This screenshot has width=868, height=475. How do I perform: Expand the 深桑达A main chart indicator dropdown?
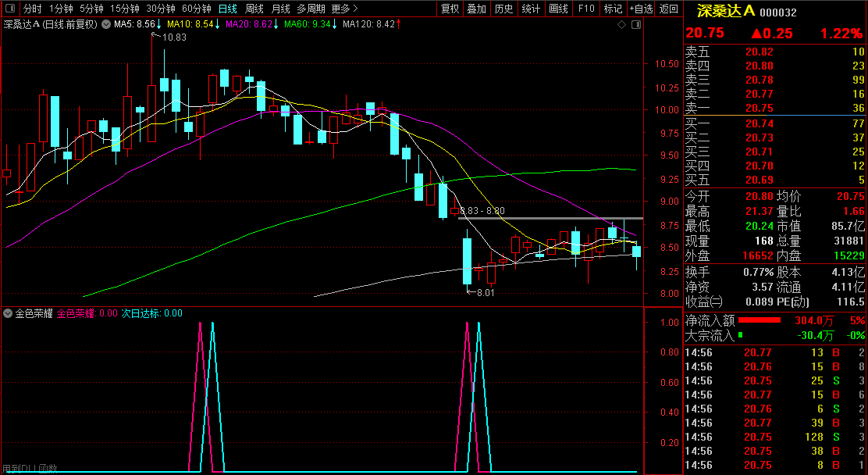click(x=105, y=25)
